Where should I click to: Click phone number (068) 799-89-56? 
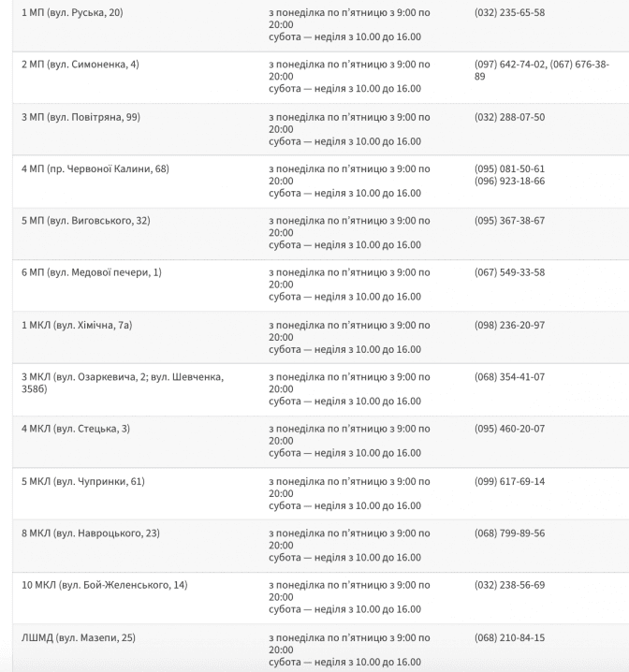coord(509,533)
